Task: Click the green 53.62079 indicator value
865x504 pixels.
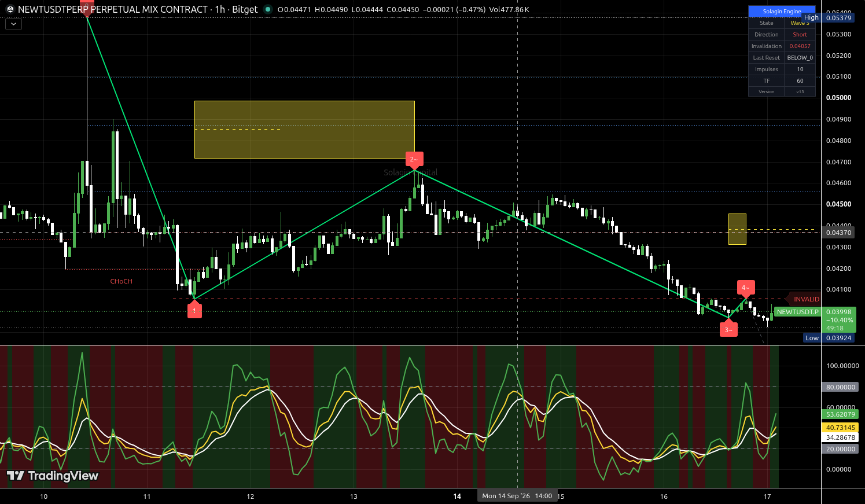Action: point(840,414)
